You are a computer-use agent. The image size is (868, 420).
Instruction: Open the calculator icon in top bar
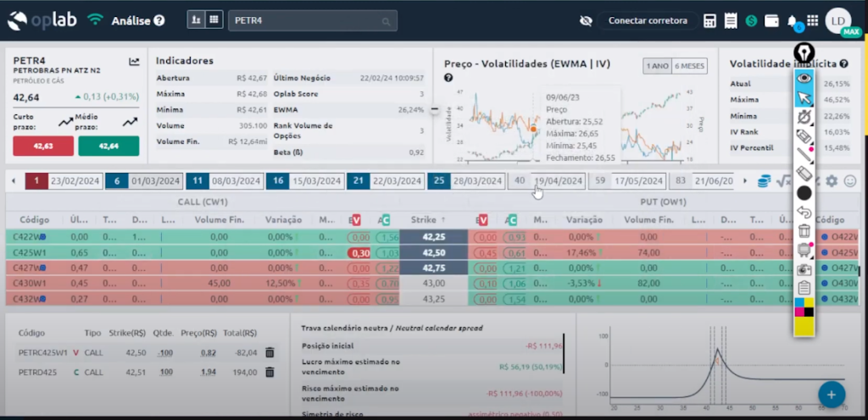point(709,21)
